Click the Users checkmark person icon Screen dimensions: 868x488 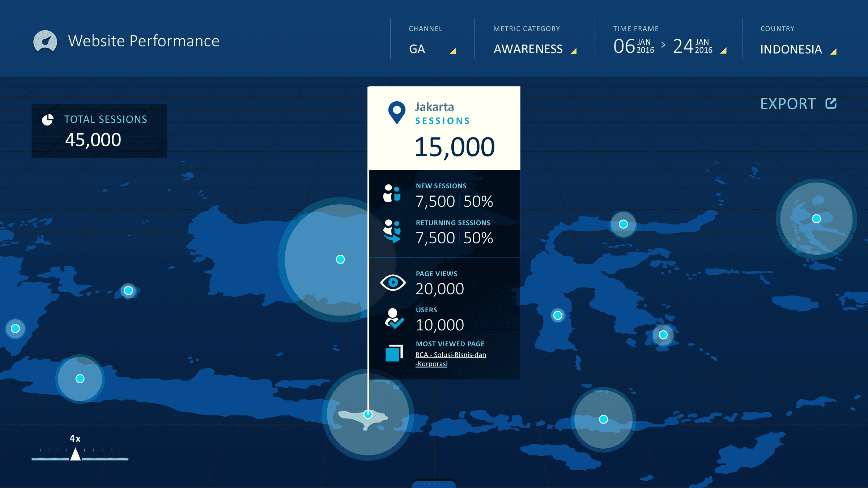point(393,318)
